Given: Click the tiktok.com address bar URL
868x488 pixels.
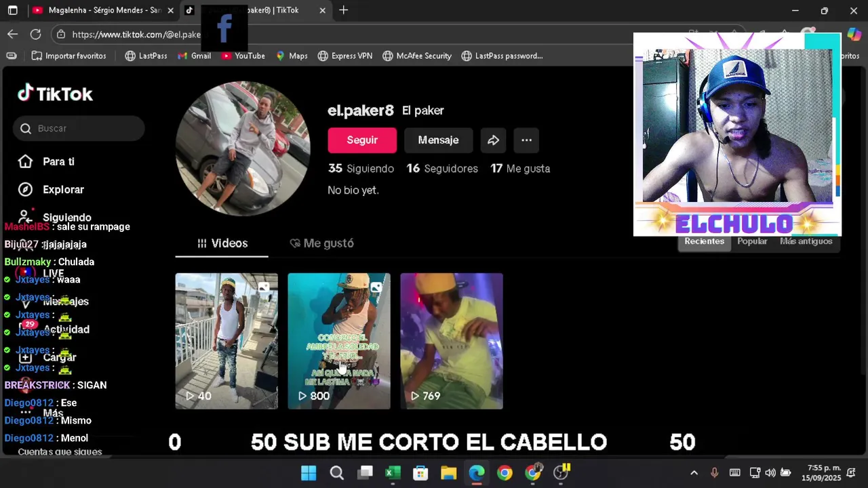Looking at the screenshot, I should click(x=136, y=35).
